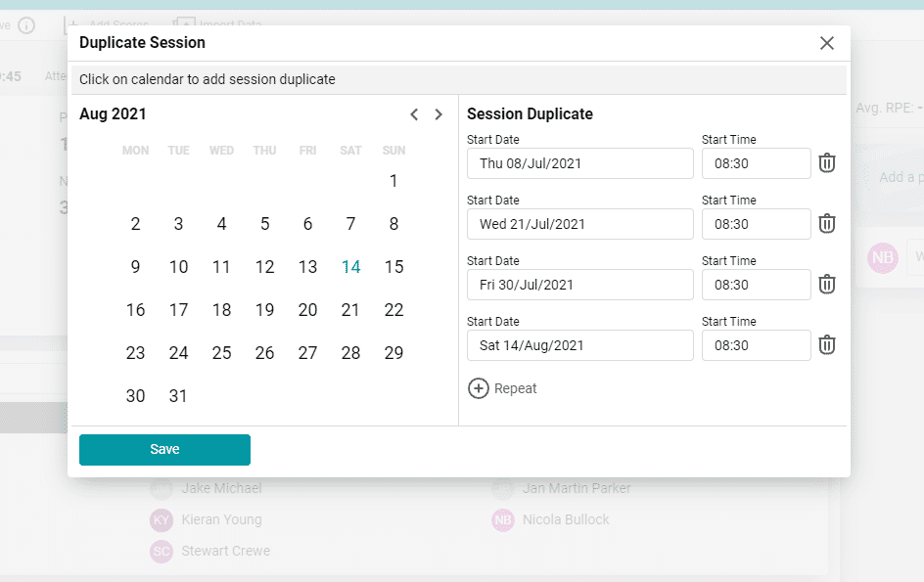Select August 8 on the calendar
The width and height of the screenshot is (924, 582).
(x=393, y=224)
